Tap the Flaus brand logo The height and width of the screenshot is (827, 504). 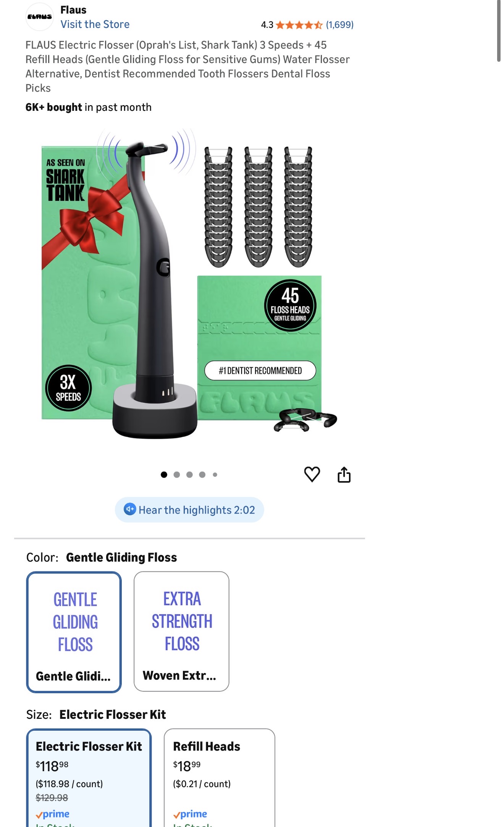(40, 17)
